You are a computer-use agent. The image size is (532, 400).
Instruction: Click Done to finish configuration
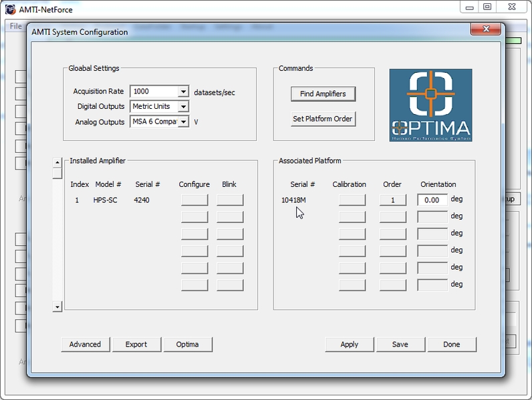point(451,345)
